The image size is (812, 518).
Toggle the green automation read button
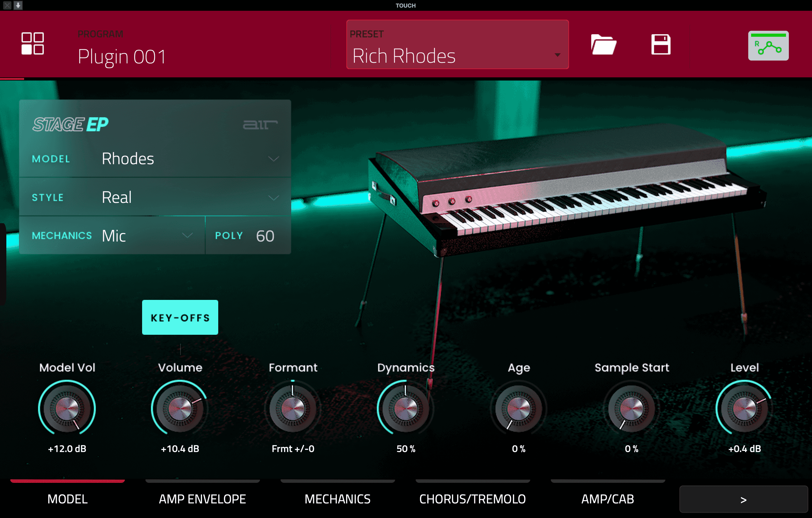768,46
